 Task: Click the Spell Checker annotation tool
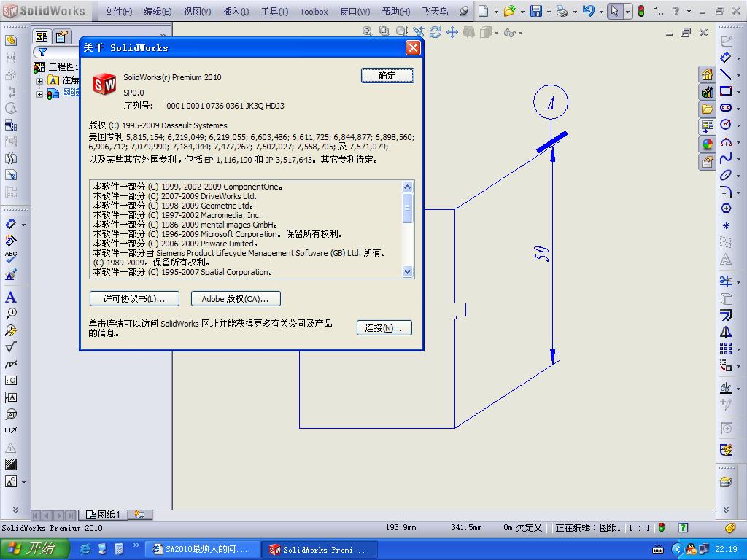tap(10, 257)
